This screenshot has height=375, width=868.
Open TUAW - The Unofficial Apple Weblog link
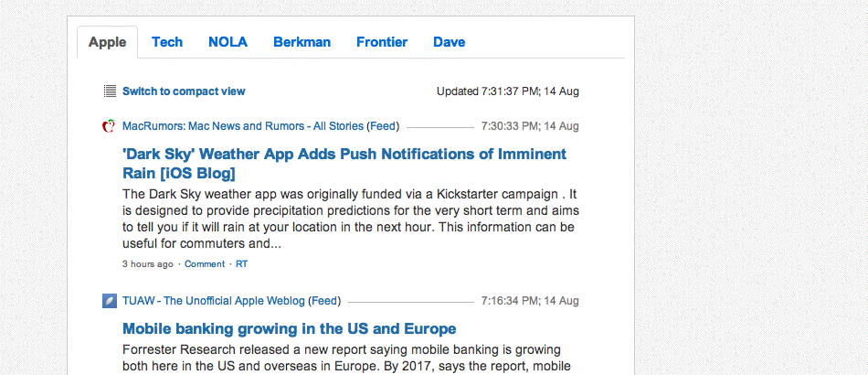(x=214, y=300)
